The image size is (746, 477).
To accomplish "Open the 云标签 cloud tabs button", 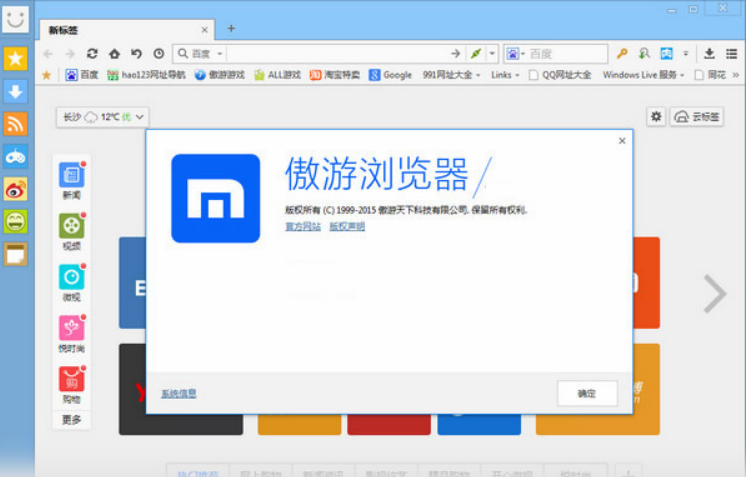I will pyautogui.click(x=697, y=117).
